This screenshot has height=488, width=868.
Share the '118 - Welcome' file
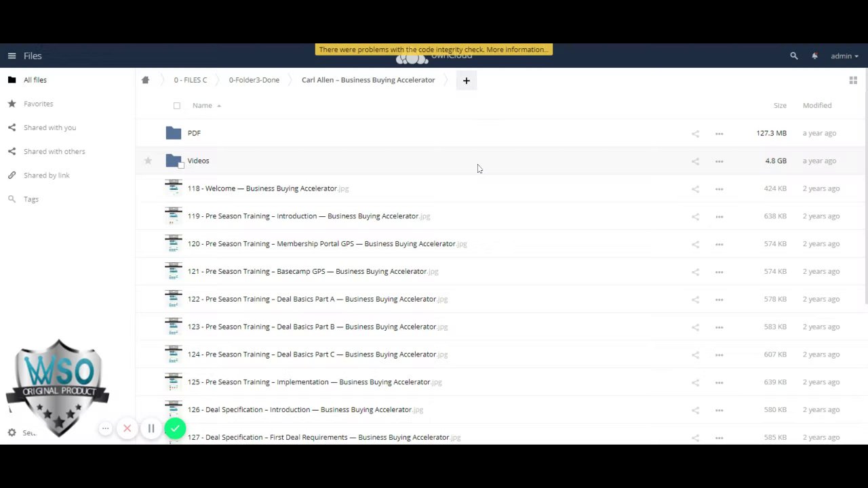695,189
